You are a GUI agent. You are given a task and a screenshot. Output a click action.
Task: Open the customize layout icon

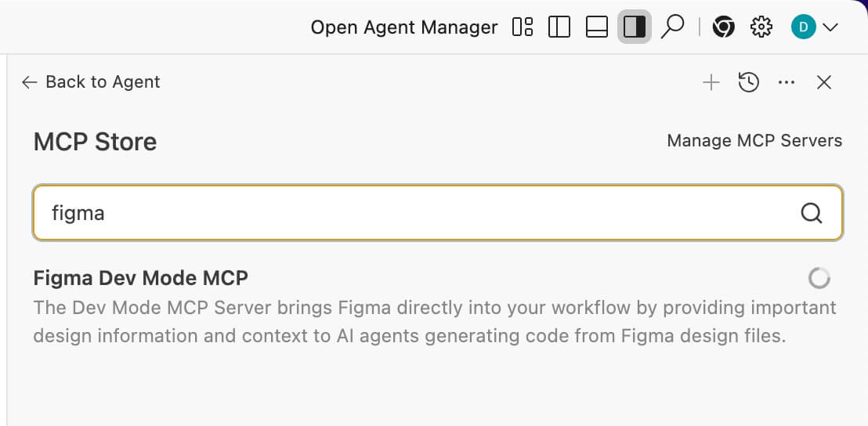point(523,27)
